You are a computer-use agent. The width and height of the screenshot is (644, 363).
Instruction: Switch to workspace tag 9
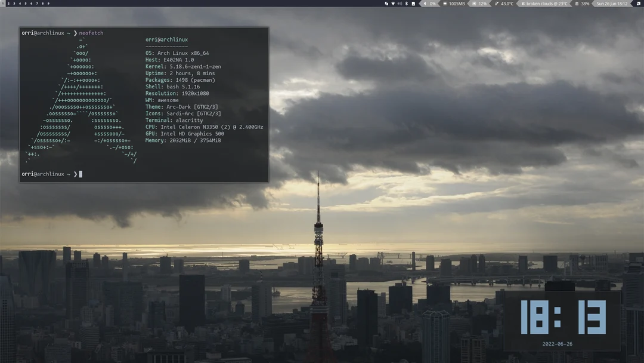coord(49,4)
